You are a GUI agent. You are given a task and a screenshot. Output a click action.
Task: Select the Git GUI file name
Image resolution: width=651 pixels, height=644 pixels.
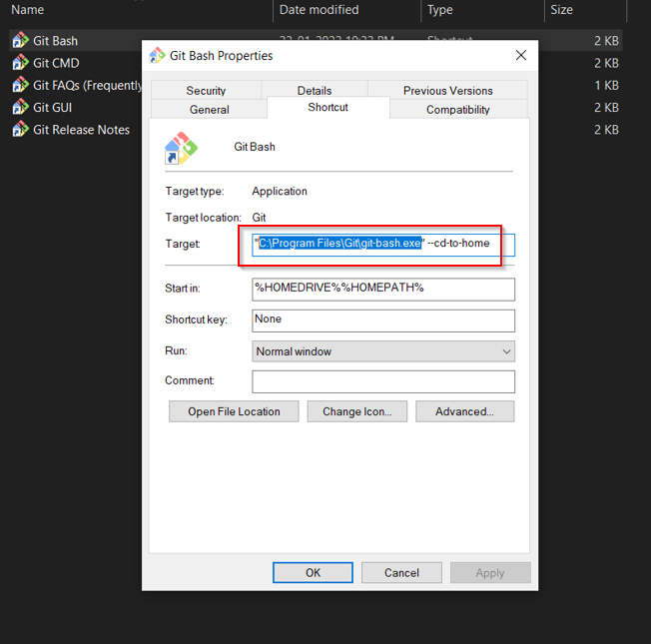pos(52,108)
